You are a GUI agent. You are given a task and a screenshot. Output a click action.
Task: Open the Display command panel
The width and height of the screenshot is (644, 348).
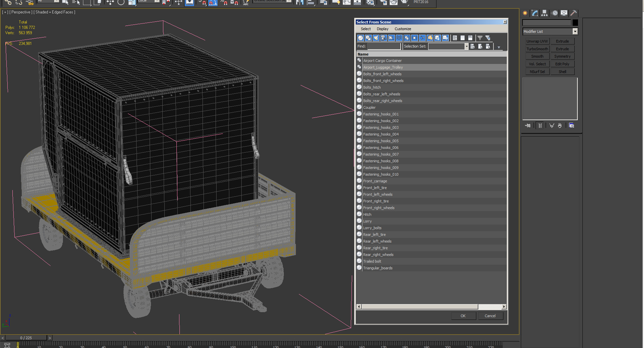pyautogui.click(x=564, y=13)
